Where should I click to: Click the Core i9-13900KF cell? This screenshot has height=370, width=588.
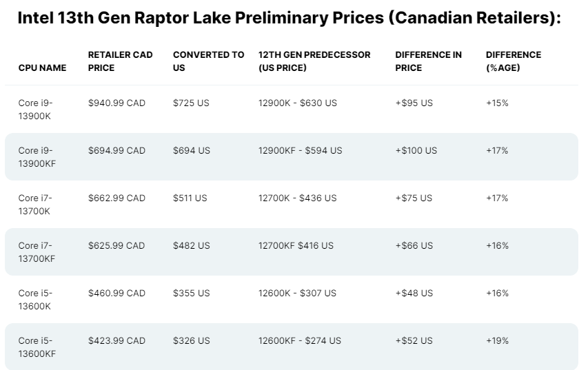37,157
